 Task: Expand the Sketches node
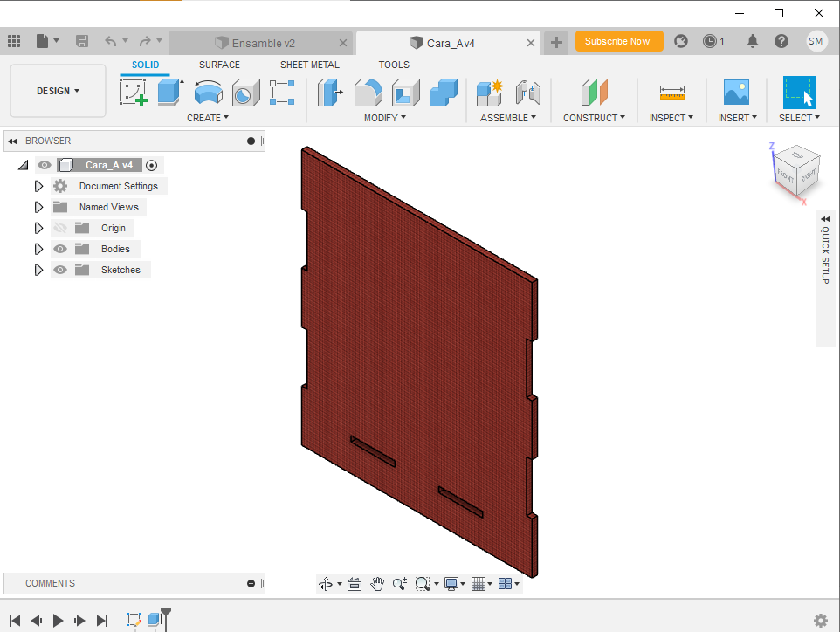[38, 270]
